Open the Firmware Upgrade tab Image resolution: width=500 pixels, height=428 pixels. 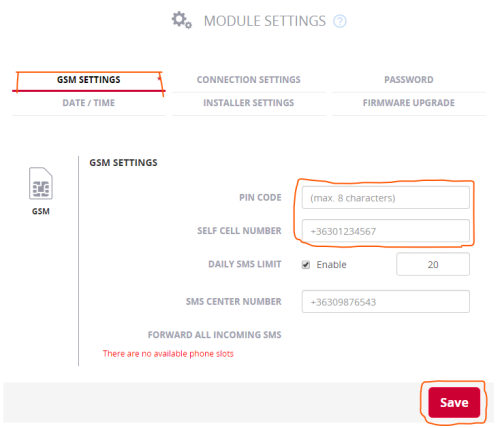pos(409,103)
